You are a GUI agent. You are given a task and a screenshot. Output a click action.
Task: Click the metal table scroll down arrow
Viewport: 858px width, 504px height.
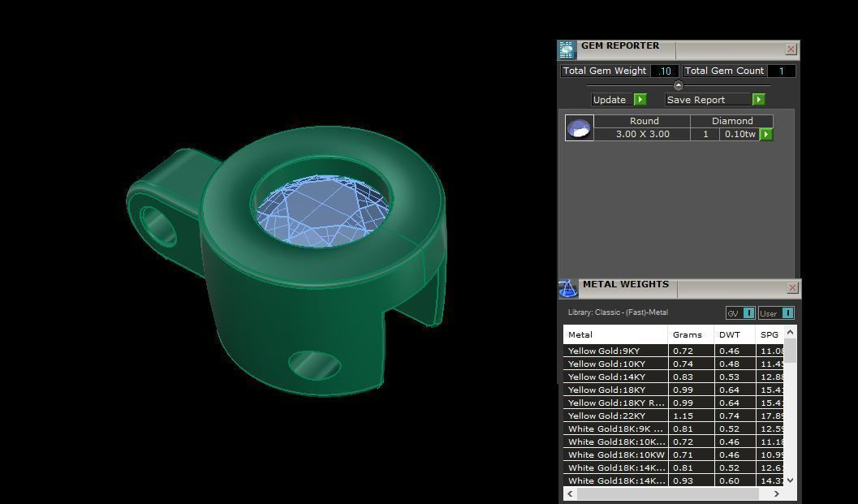click(x=790, y=480)
